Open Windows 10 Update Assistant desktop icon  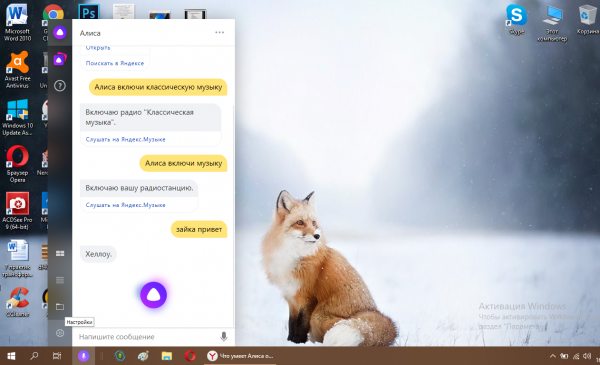tap(17, 117)
